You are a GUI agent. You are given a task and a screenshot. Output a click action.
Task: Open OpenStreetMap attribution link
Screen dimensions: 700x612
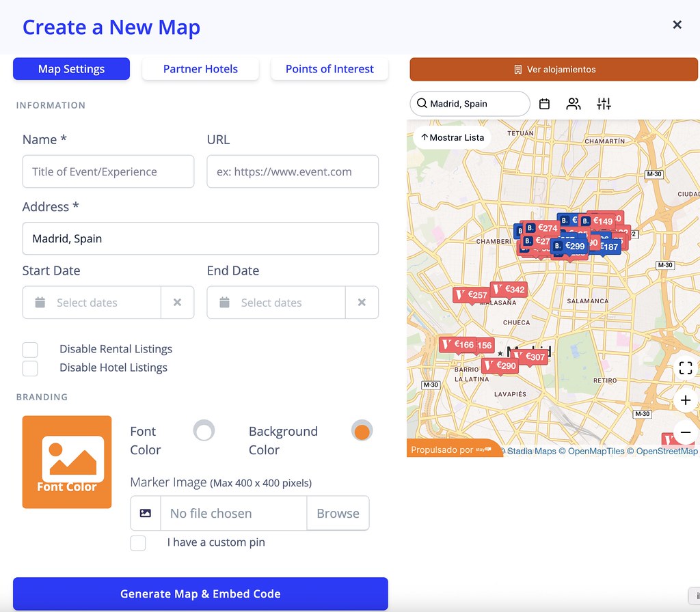(667, 451)
